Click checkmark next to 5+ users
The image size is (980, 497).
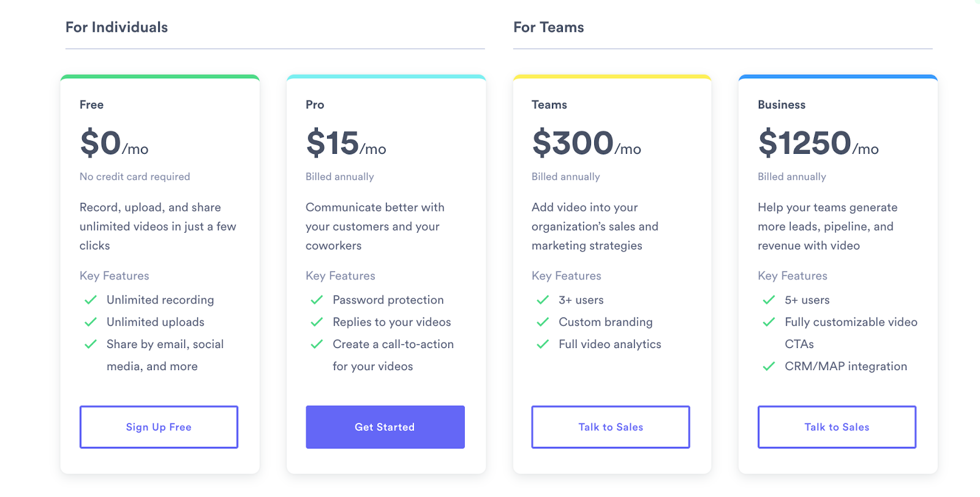coord(769,300)
